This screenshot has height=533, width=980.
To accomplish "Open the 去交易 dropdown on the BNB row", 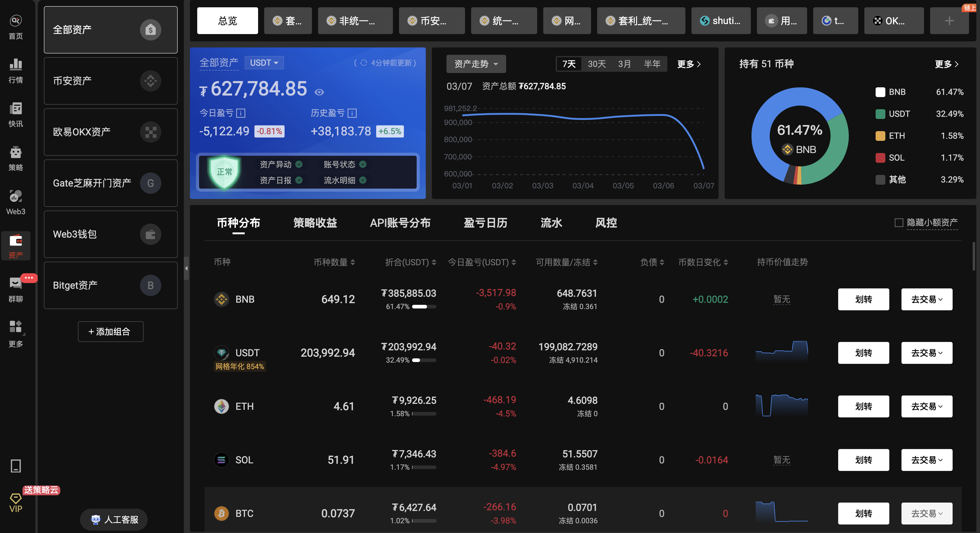I will click(x=926, y=299).
